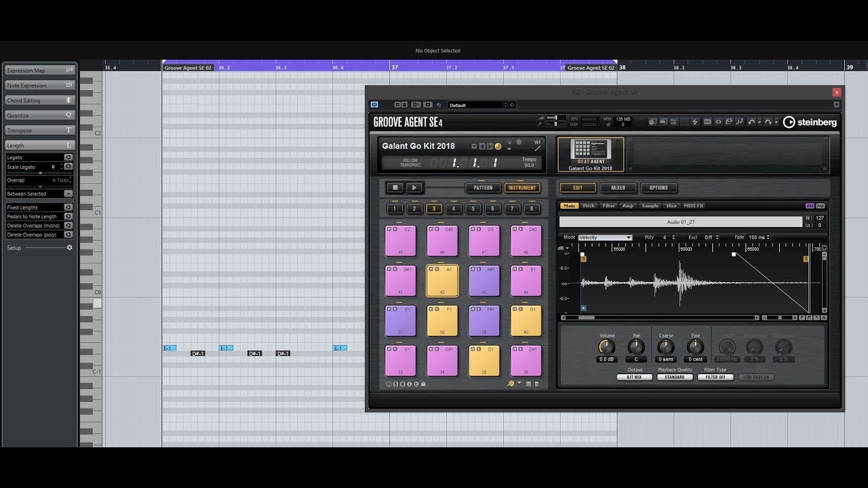Click the Pan knob
868x488 pixels.
tap(636, 347)
